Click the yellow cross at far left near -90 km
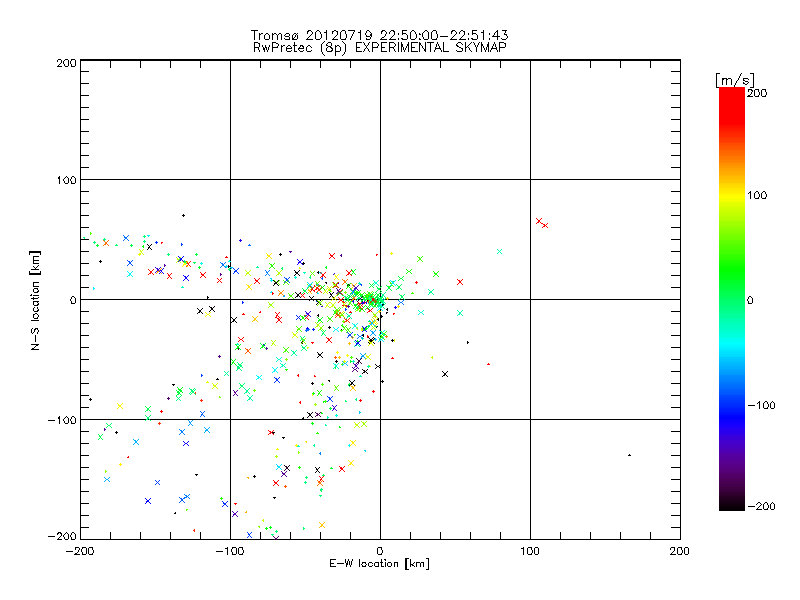The width and height of the screenshot is (800, 600). pos(120,405)
